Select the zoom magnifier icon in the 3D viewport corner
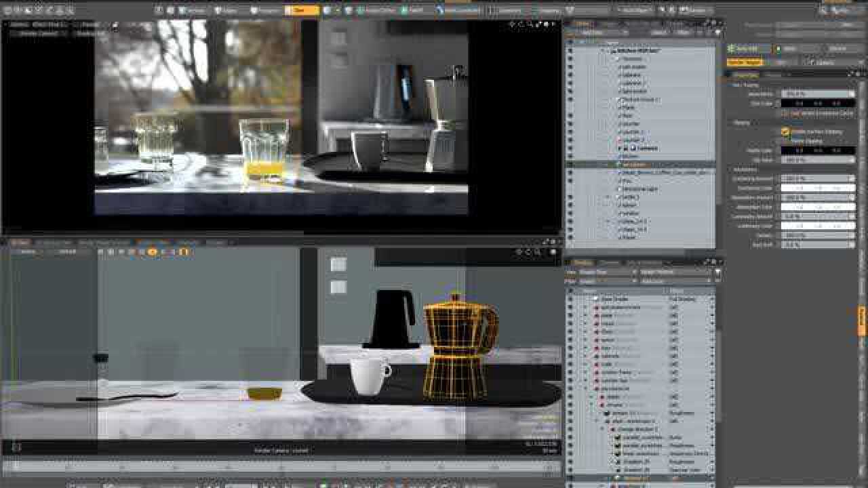This screenshot has height=488, width=868. click(x=534, y=251)
